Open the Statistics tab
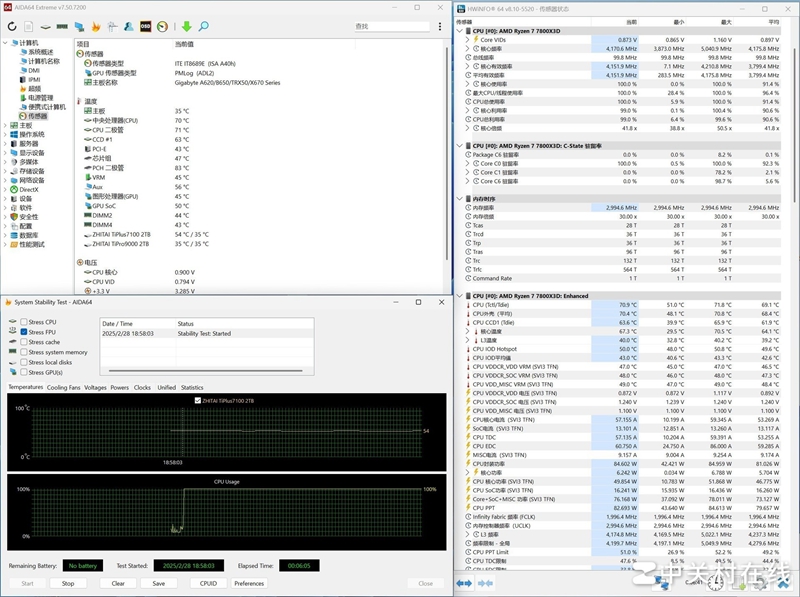 coord(192,387)
